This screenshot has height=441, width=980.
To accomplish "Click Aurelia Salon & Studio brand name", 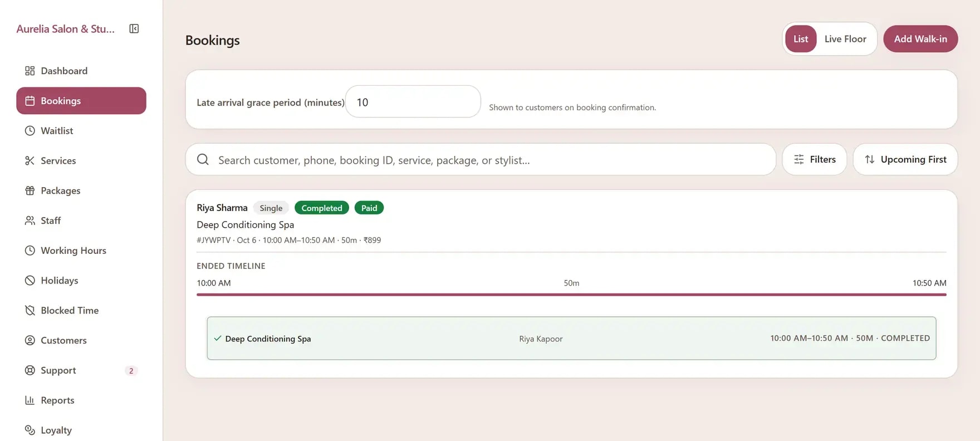I will pyautogui.click(x=66, y=29).
